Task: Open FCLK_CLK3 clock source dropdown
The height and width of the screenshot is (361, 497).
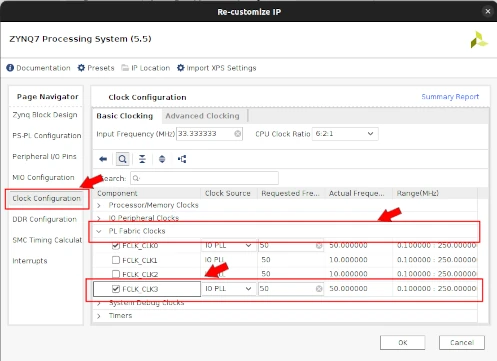Action: pyautogui.click(x=229, y=289)
